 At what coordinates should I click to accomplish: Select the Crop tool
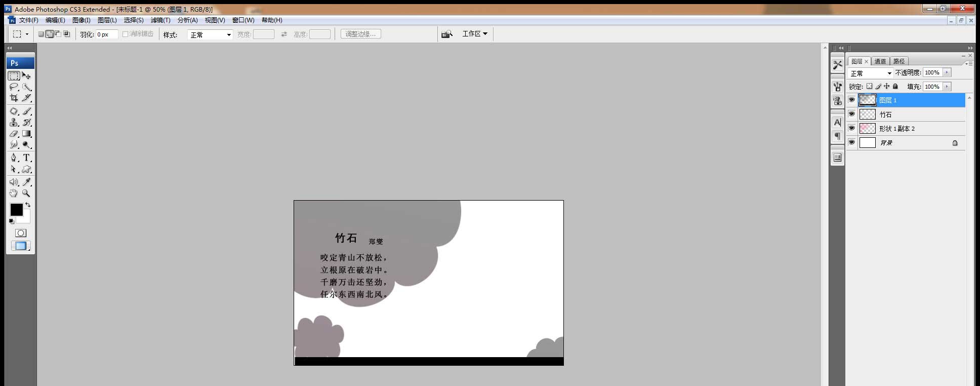tap(14, 98)
